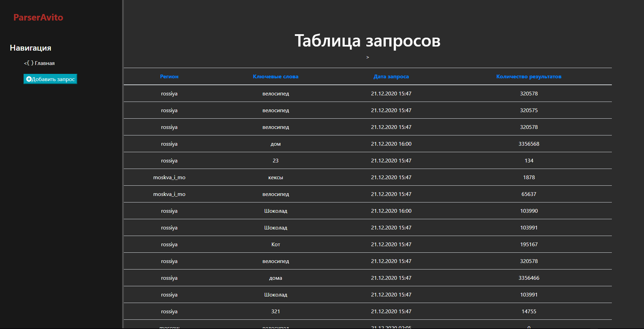Click the '>' pagination chevron below the title
The image size is (644, 329).
coord(368,57)
